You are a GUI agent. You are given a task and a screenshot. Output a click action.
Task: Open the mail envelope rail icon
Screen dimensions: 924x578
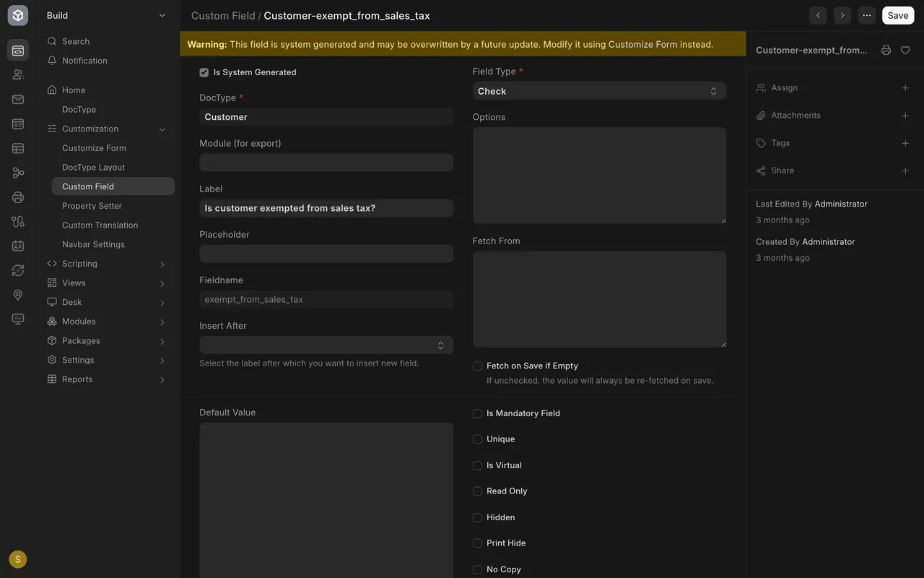(18, 99)
